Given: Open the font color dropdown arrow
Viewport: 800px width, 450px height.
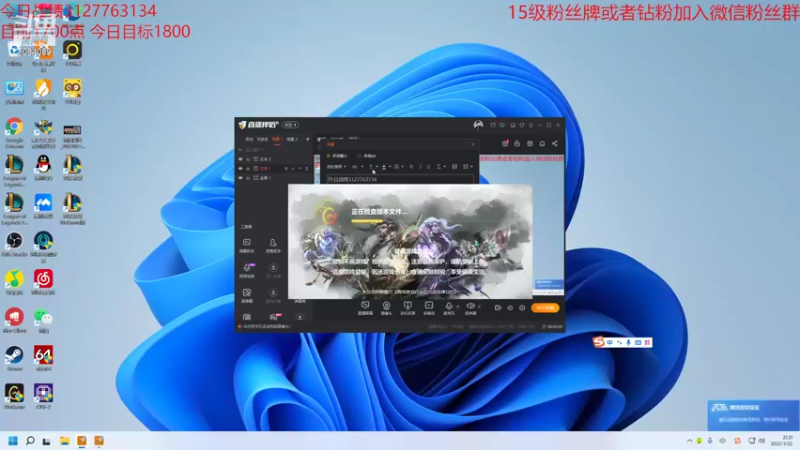Looking at the screenshot, I should [x=377, y=167].
